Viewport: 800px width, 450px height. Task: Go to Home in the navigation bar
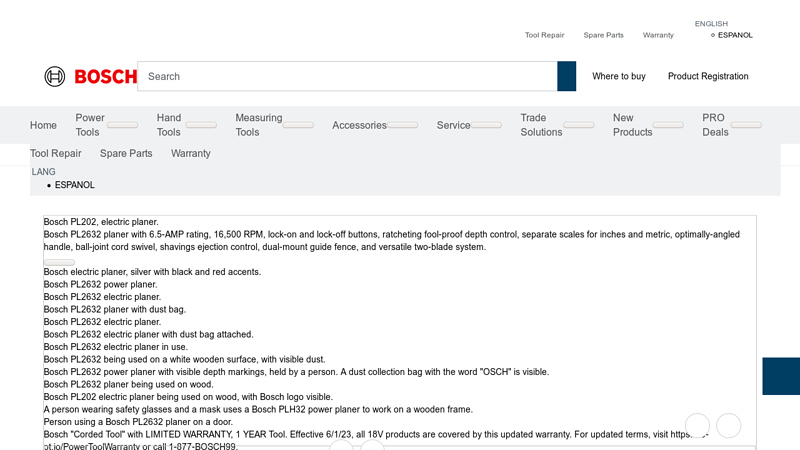43,126
